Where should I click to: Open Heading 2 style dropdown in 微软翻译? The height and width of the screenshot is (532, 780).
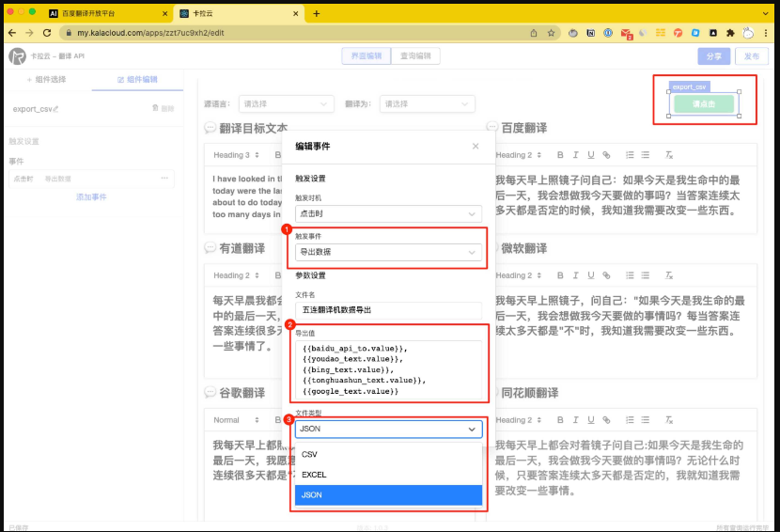[518, 275]
